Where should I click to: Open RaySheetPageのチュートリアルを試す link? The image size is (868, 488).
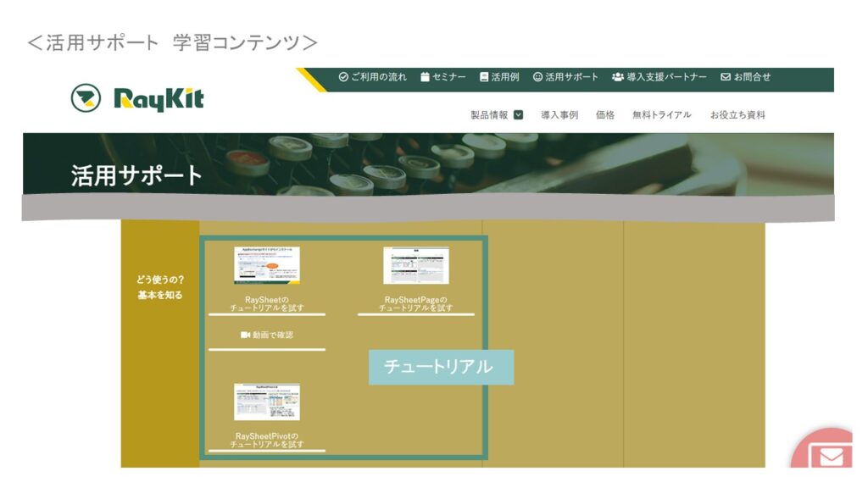pyautogui.click(x=416, y=304)
